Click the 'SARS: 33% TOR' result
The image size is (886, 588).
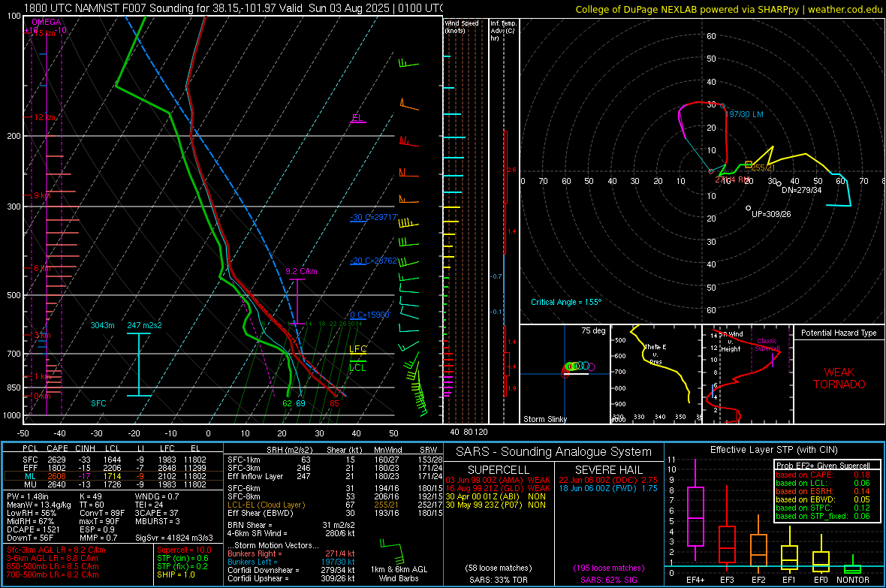pyautogui.click(x=499, y=580)
